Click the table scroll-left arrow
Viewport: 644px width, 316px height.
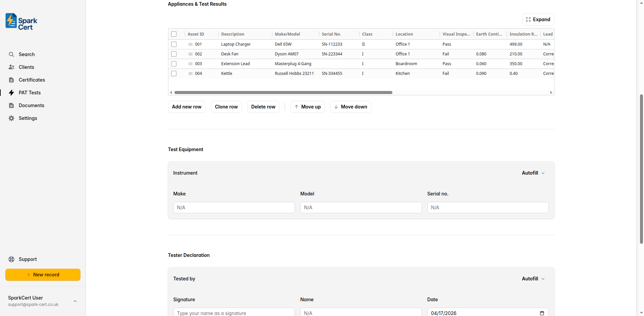pyautogui.click(x=171, y=92)
